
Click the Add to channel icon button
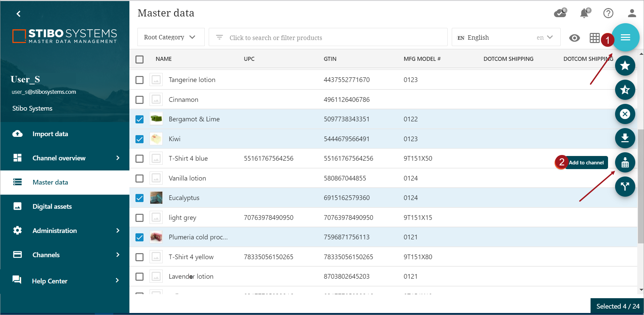pyautogui.click(x=625, y=163)
